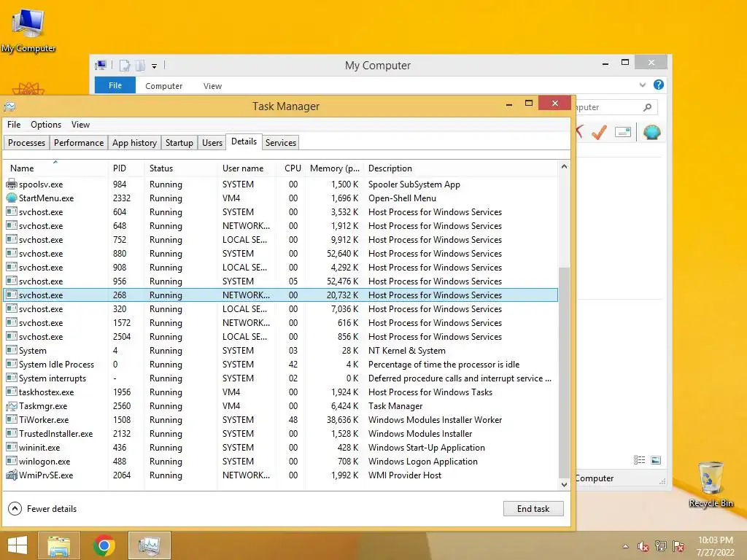The width and height of the screenshot is (747, 560).
Task: Switch to the App history tab
Action: (x=134, y=143)
